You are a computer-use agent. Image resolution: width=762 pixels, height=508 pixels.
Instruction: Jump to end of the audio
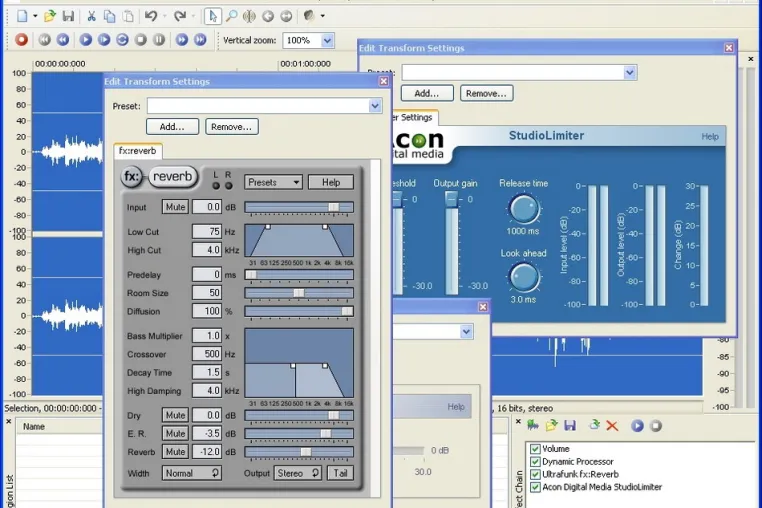pyautogui.click(x=200, y=39)
